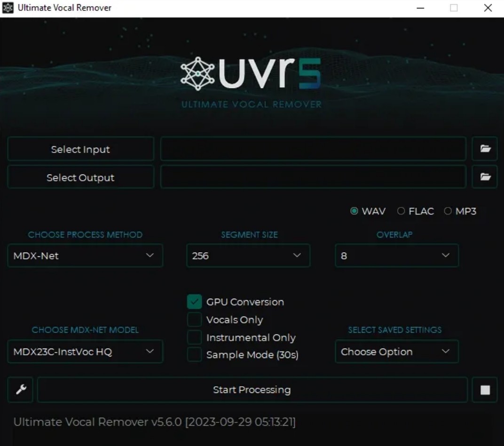Expand the Segment Size dropdown
The height and width of the screenshot is (446, 504).
click(x=248, y=255)
